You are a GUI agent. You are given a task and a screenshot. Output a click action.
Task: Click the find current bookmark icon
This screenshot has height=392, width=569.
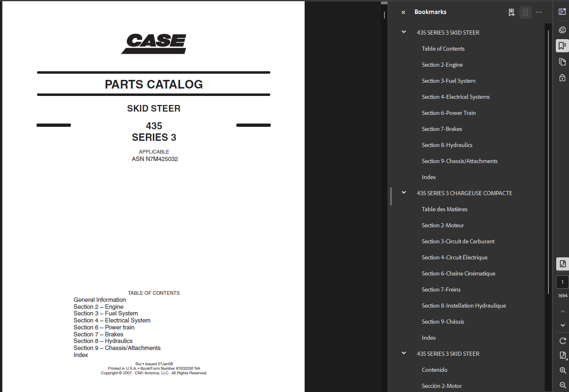point(511,12)
